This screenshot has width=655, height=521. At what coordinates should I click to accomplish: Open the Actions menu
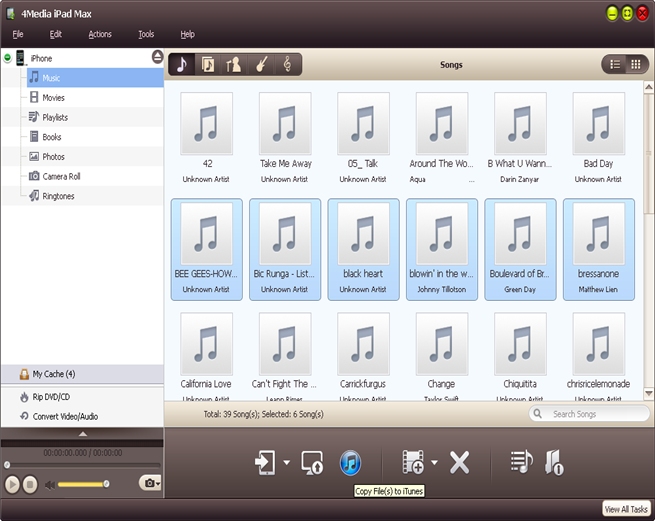click(x=100, y=34)
